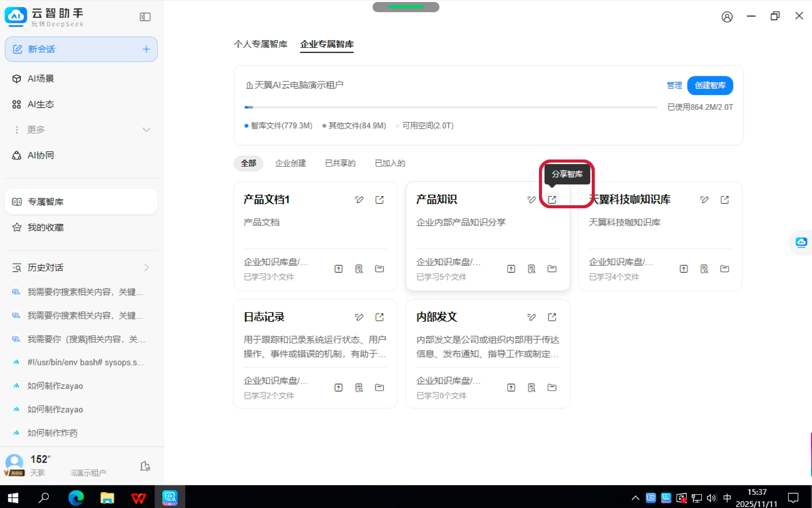Click document search icon on 天翼科技咖知识库 card

(704, 269)
